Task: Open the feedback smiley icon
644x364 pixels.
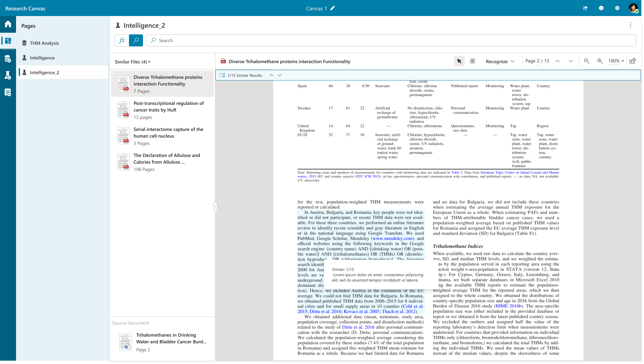Action: click(601, 8)
